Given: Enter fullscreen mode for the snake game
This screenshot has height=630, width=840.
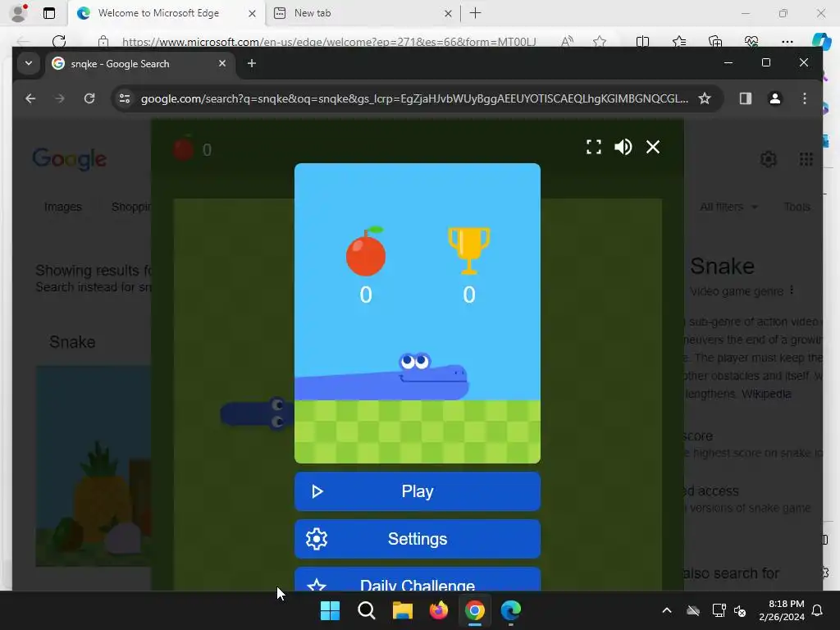Looking at the screenshot, I should 594,147.
